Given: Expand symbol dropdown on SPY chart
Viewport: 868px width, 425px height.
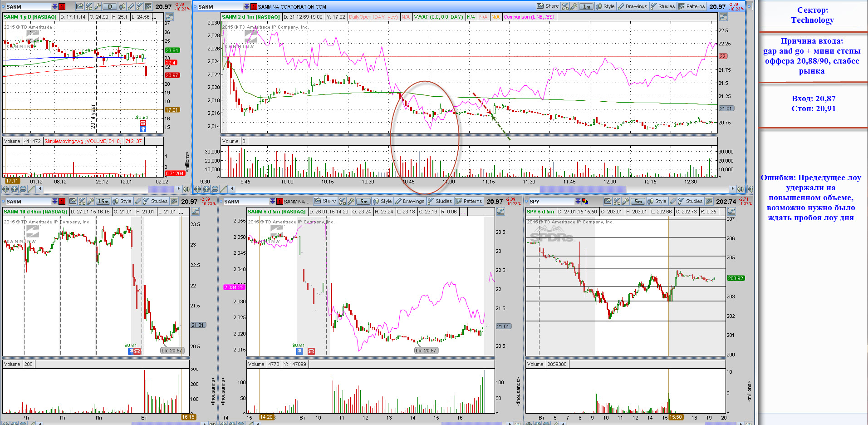Looking at the screenshot, I should [x=578, y=201].
